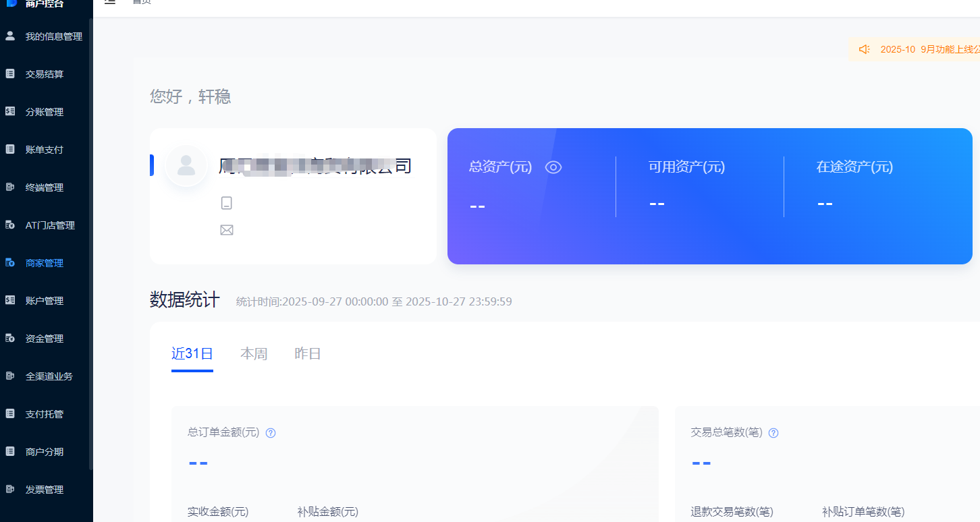Viewport: 980px width, 522px height.
Task: Toggle 总资产 visibility with the eye icon
Action: click(x=553, y=167)
